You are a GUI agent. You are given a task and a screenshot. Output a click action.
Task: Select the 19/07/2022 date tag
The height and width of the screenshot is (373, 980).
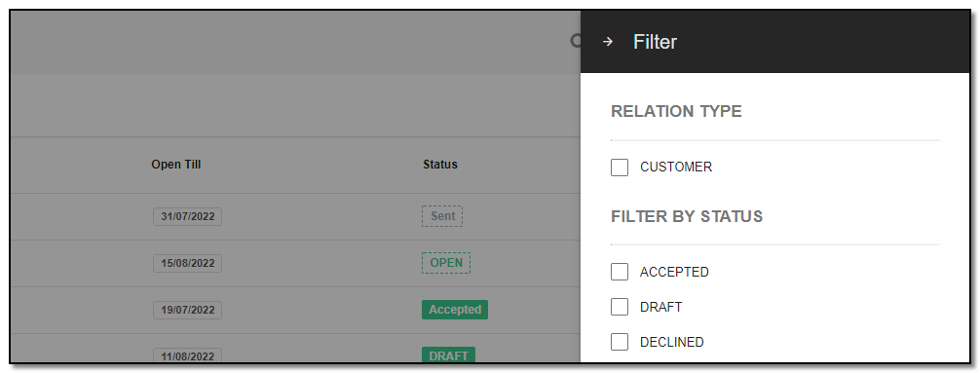pos(187,310)
